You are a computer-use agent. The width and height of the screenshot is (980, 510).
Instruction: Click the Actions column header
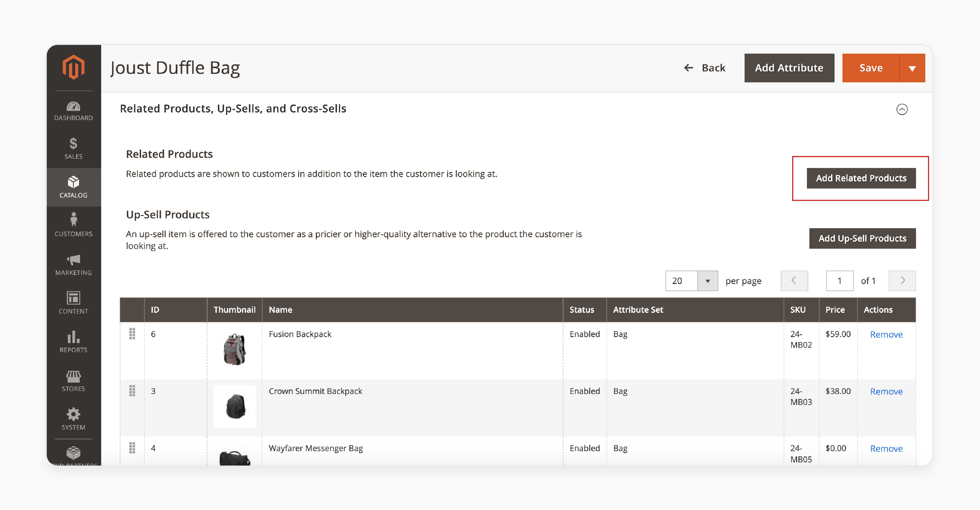[886, 310]
